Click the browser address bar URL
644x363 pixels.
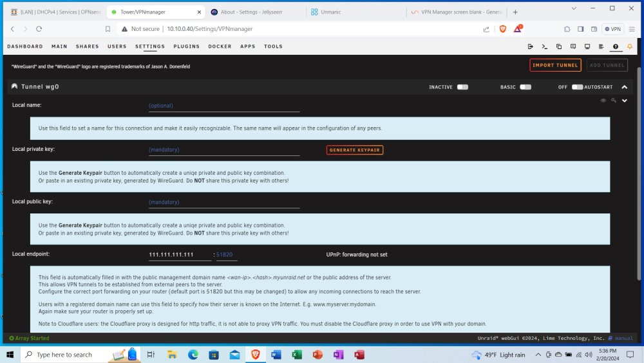[209, 29]
